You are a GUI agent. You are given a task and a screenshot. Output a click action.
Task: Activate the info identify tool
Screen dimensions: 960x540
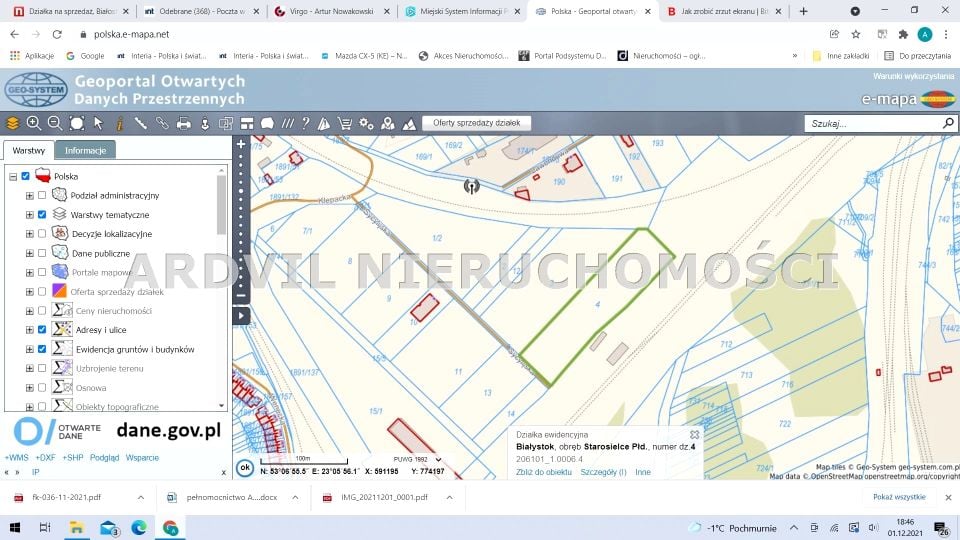click(x=119, y=123)
